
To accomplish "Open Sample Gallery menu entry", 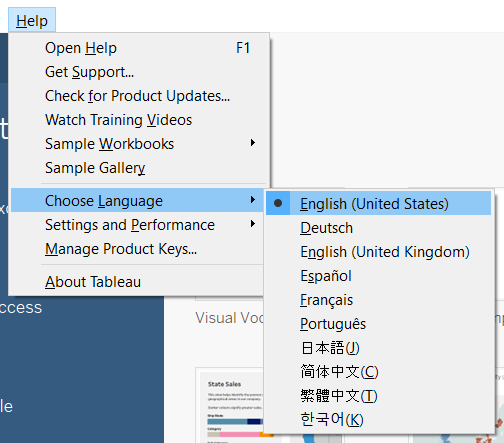I will coord(139,168).
